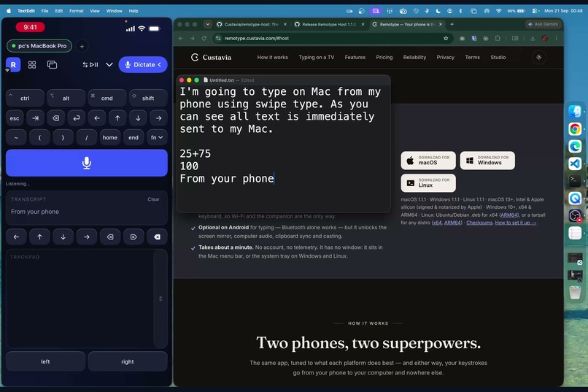Screen dimensions: 588x392
Task: Tap the trackpad scroll strip
Action: click(160, 299)
